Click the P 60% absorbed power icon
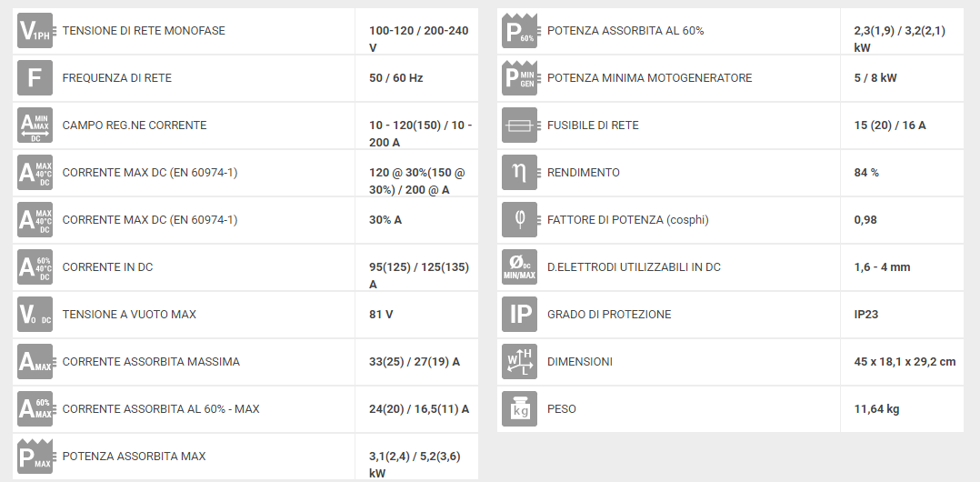 point(519,31)
